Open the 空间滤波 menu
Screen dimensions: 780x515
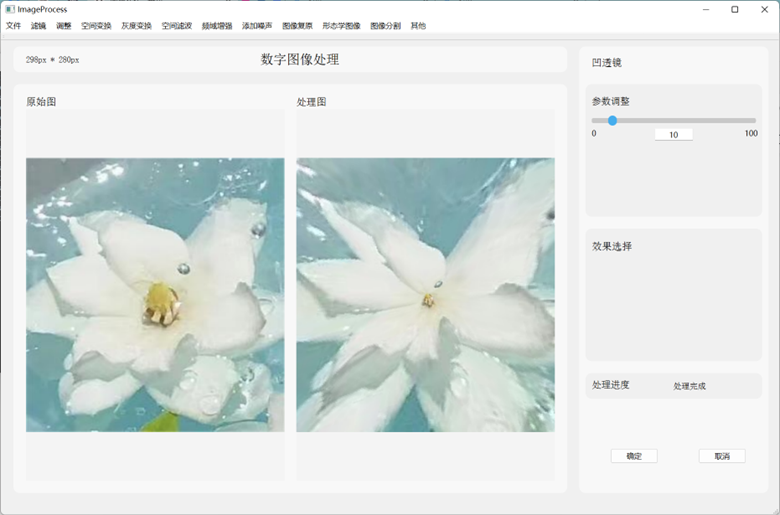(x=176, y=26)
